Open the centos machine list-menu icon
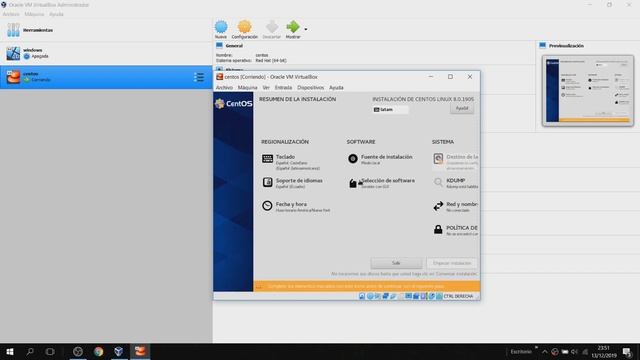The image size is (640, 360). click(199, 77)
